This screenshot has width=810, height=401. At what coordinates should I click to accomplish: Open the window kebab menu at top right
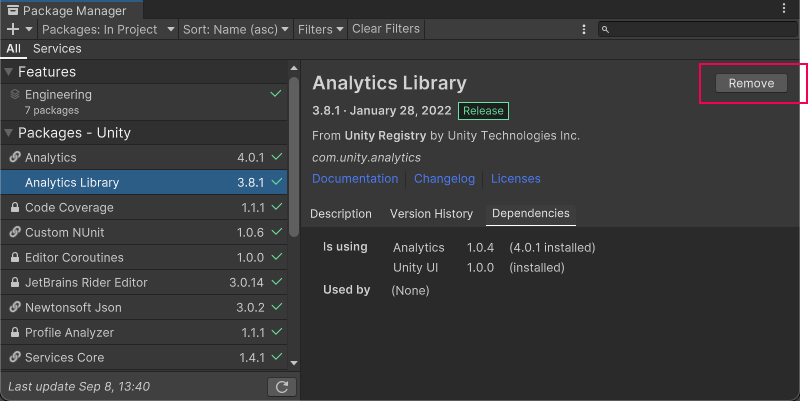(x=783, y=9)
